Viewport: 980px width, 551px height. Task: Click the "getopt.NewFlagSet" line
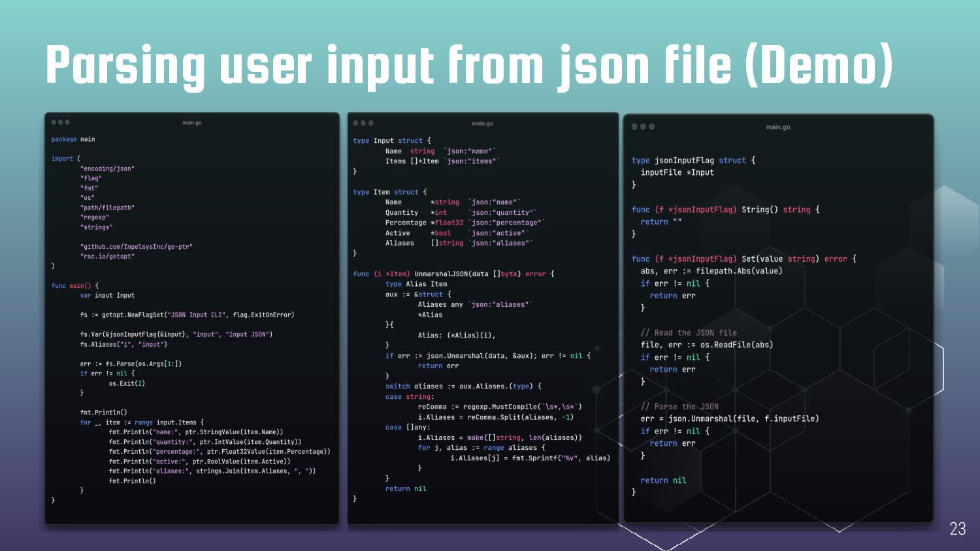tap(187, 315)
